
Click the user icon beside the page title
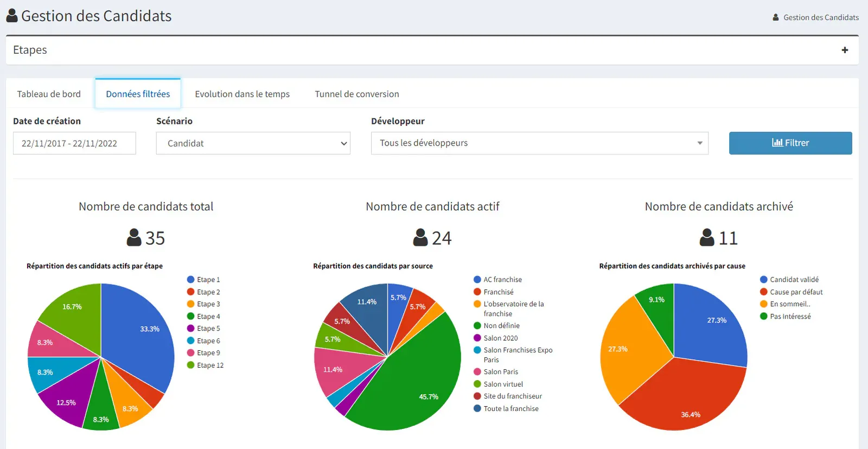(12, 16)
